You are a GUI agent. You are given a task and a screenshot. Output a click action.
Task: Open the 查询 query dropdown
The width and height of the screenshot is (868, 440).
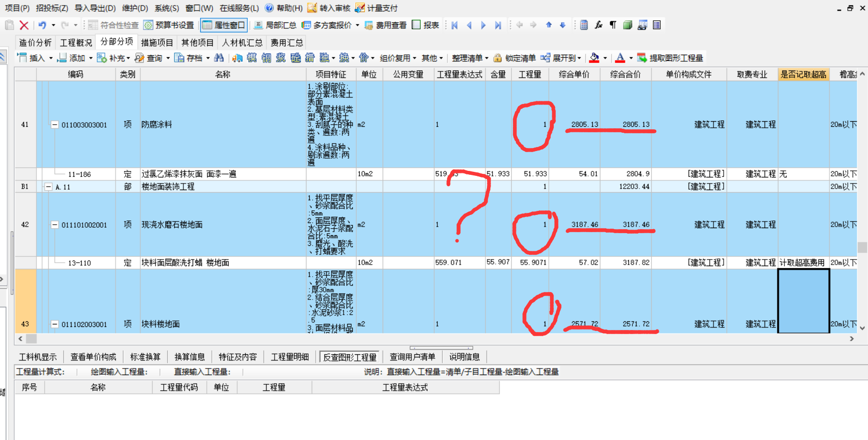(168, 58)
